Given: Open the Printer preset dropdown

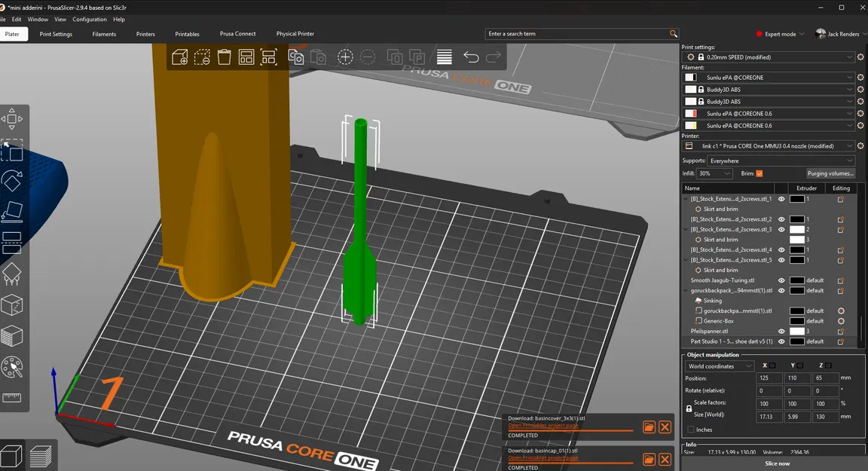Looking at the screenshot, I should coord(769,146).
